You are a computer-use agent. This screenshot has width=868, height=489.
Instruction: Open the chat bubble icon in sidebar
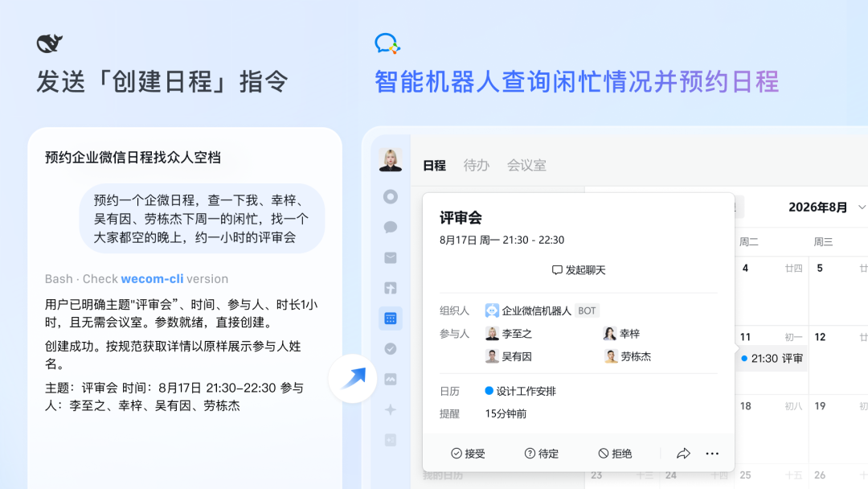(x=391, y=227)
